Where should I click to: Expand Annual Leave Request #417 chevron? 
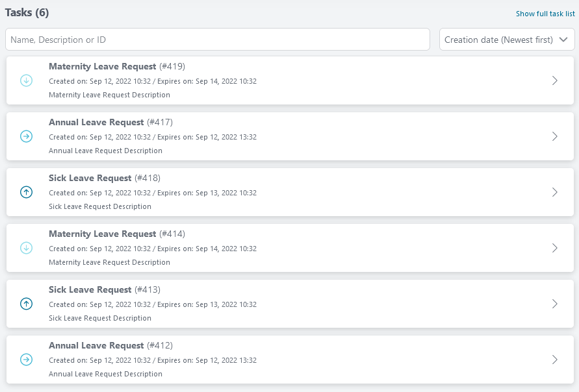coord(554,136)
